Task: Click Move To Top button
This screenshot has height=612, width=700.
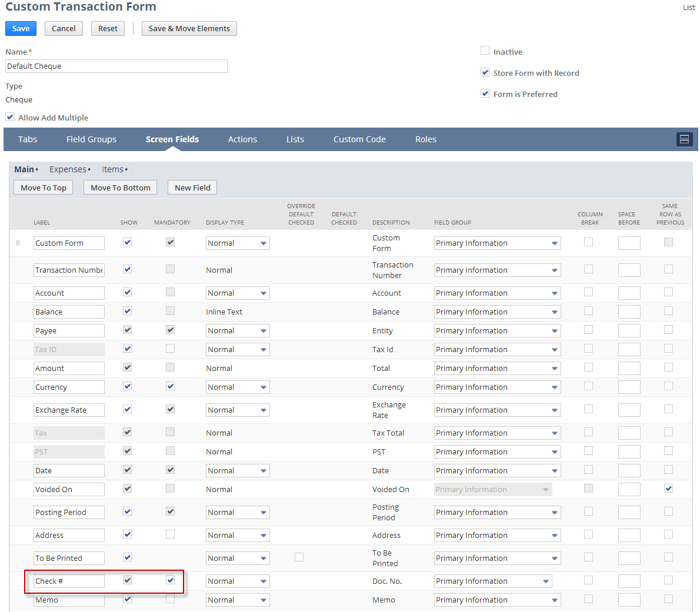Action: [44, 188]
